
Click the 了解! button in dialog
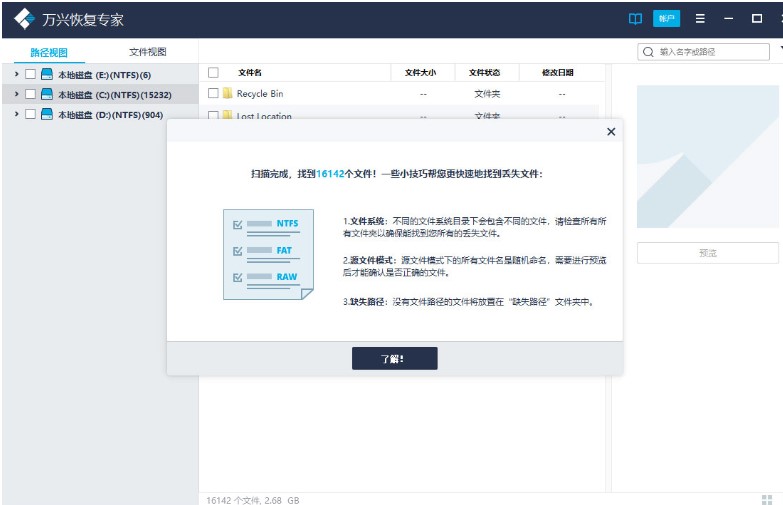pos(394,359)
